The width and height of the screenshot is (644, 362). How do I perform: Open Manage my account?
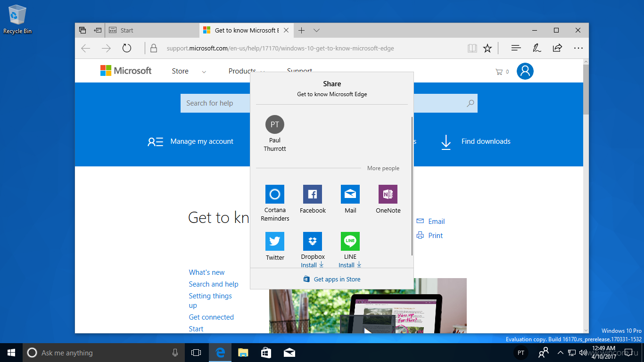click(x=190, y=141)
